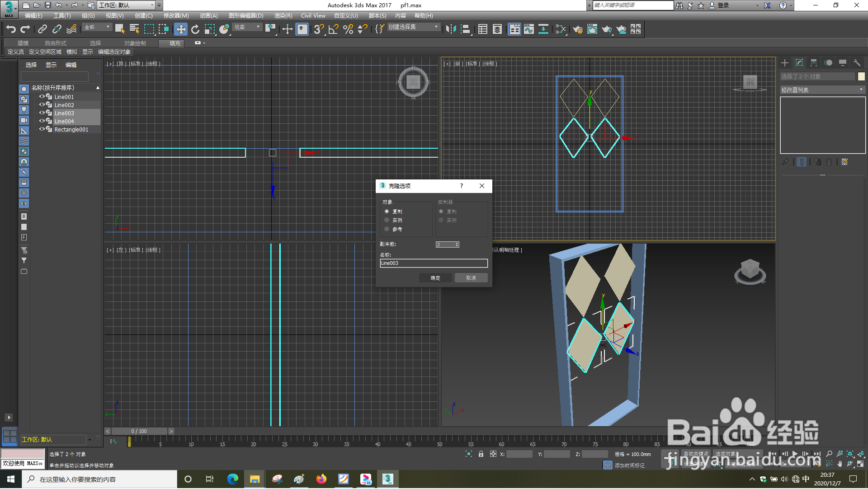This screenshot has height=489, width=868.
Task: Open the Modifiers (修改器) menu
Action: pos(176,16)
